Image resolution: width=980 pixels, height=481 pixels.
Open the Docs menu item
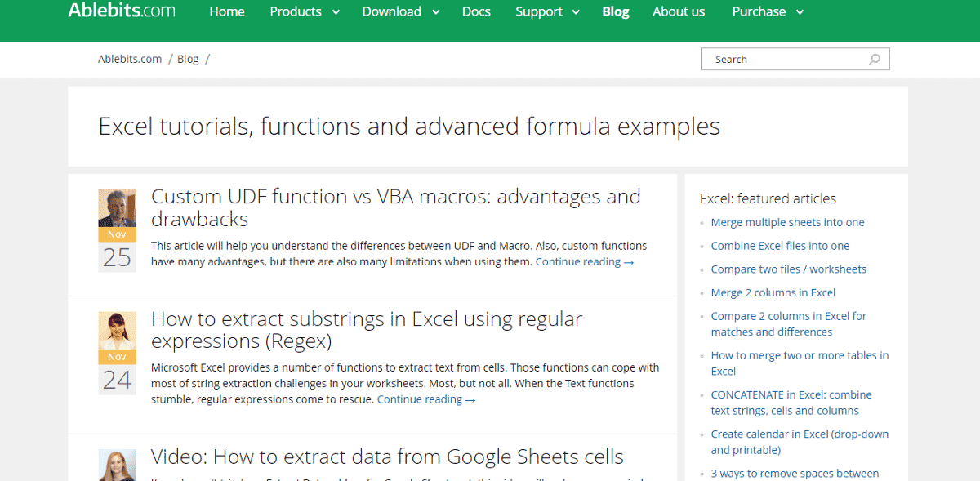[x=476, y=11]
